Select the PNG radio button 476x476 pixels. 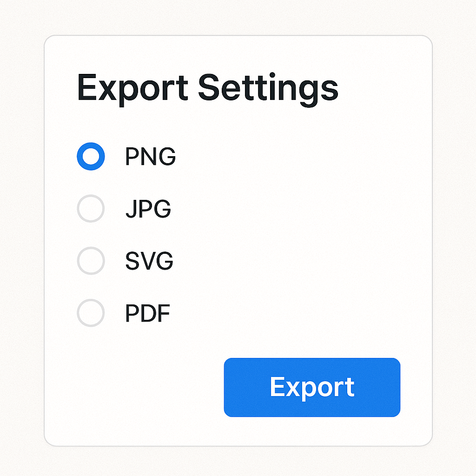[x=91, y=156]
